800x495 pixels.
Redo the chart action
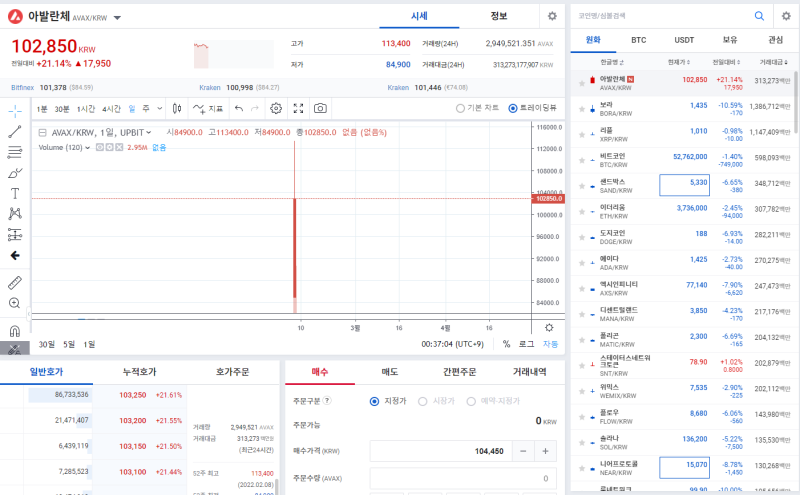pos(255,108)
